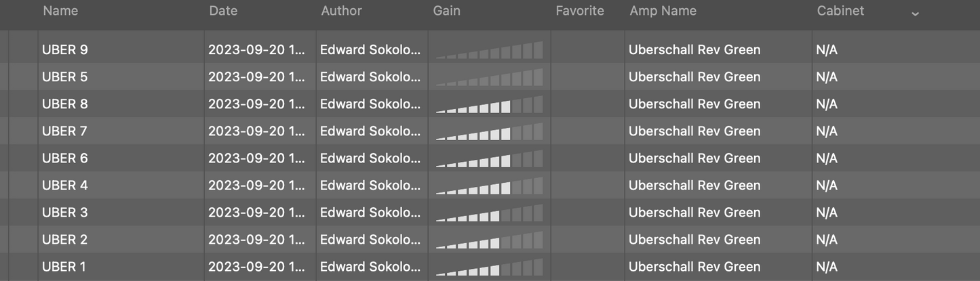Click the gain bars icon for UBER 1
The height and width of the screenshot is (281, 980).
(489, 267)
